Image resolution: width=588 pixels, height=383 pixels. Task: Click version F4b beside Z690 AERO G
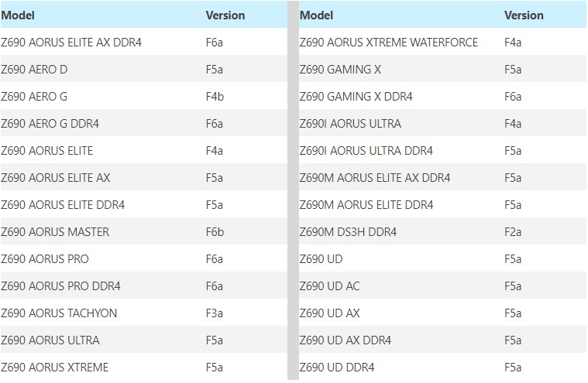(x=215, y=97)
